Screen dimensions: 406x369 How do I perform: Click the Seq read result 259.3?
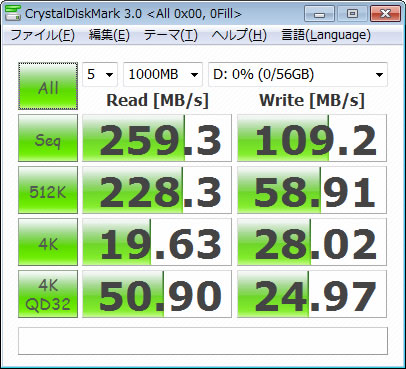click(x=157, y=138)
